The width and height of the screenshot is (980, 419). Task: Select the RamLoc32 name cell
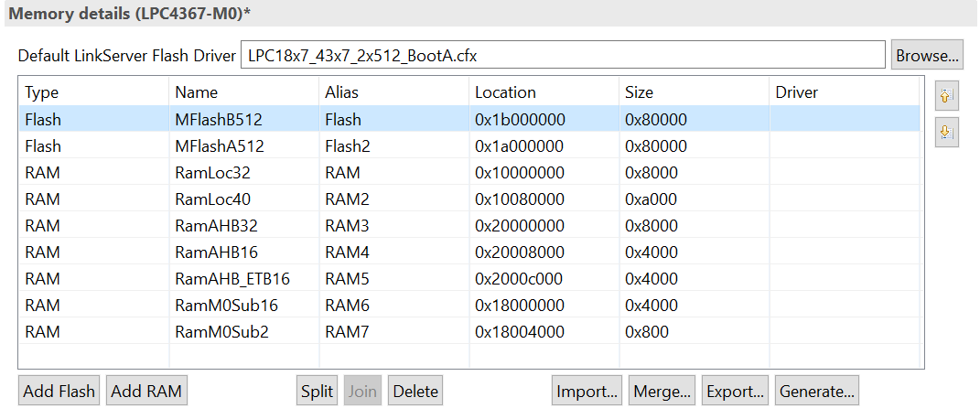point(243,172)
